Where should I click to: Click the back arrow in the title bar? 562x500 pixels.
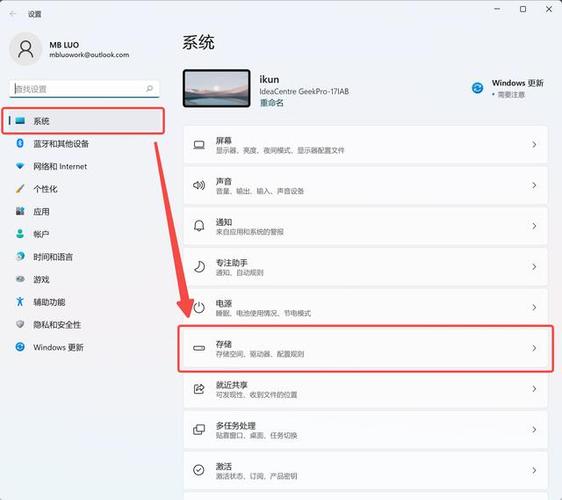13,14
